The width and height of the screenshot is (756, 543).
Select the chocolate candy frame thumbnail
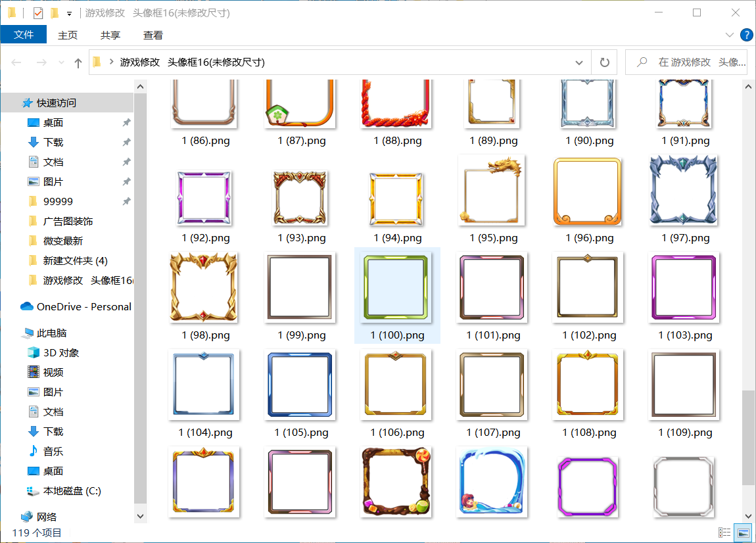point(396,482)
